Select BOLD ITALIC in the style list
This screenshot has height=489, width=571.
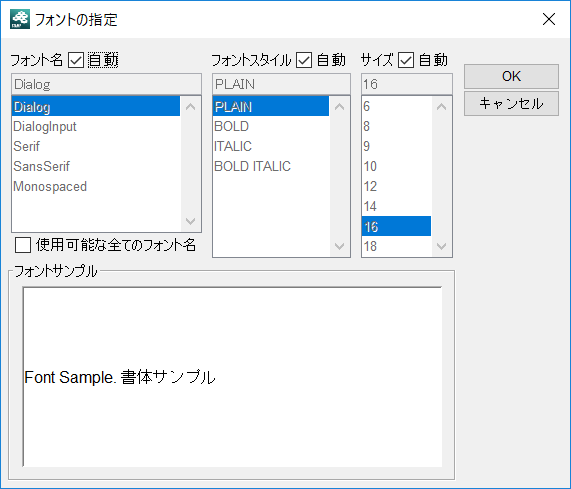[x=271, y=166]
